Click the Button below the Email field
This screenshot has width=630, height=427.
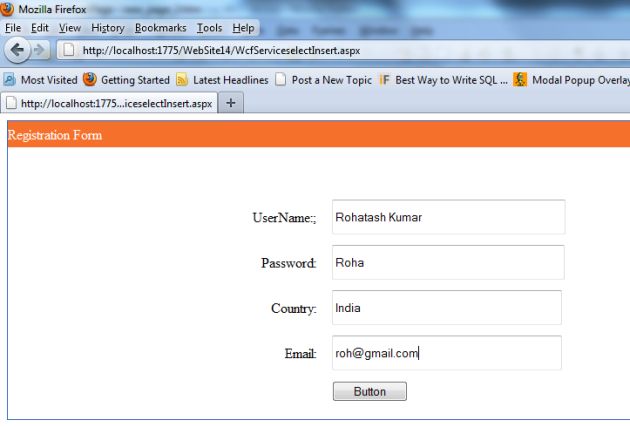click(370, 391)
